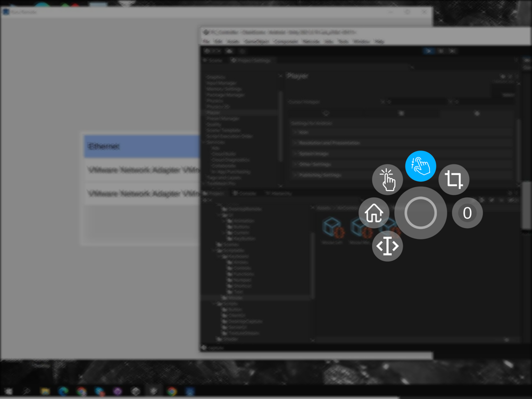Image resolution: width=532 pixels, height=399 pixels.
Task: Open the GameObject menu in Unity
Action: (x=256, y=41)
